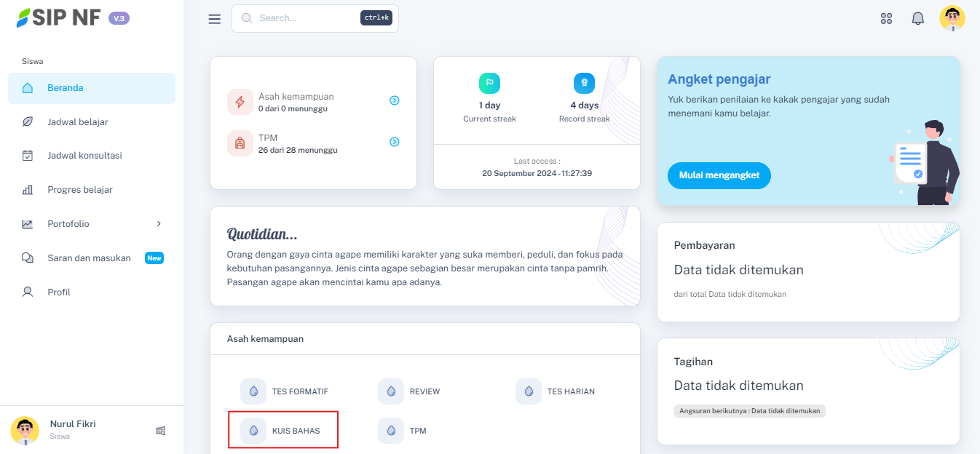Click the TPM backpack icon
The width and height of the screenshot is (980, 454).
[x=240, y=143]
